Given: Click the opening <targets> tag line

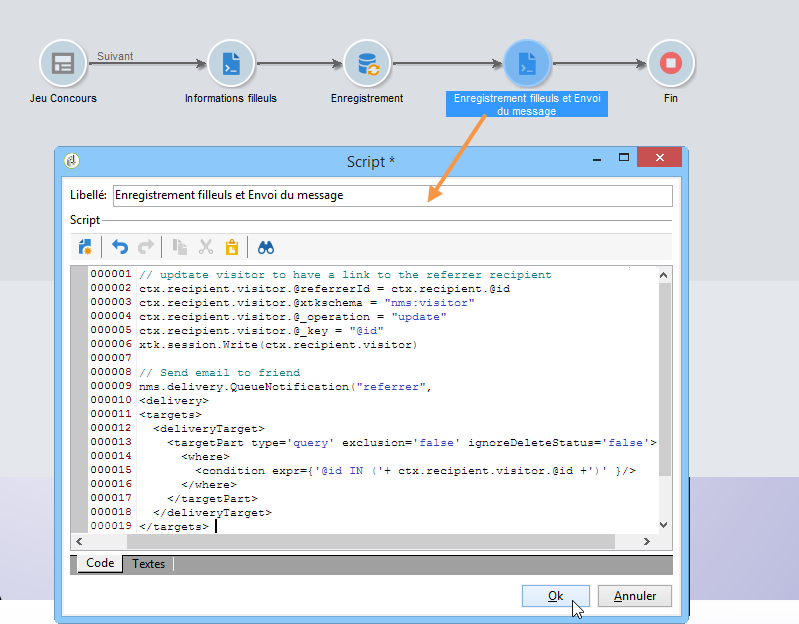Looking at the screenshot, I should [170, 415].
